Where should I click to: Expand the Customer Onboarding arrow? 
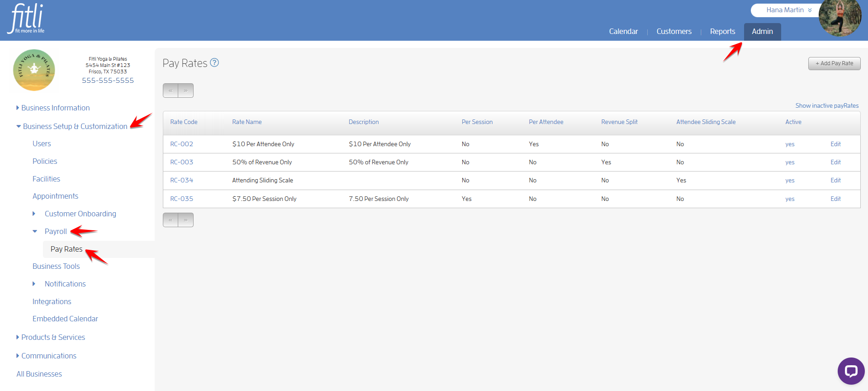coord(34,214)
